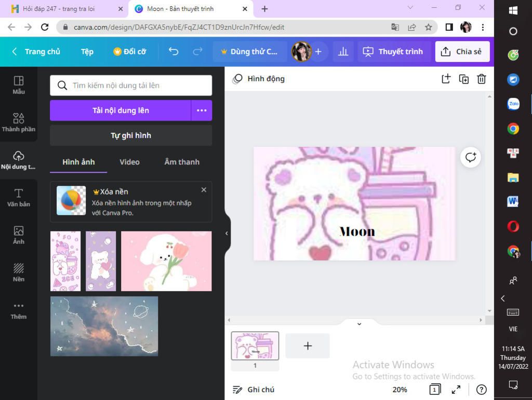Add a new page in thumbnails strip

308,346
